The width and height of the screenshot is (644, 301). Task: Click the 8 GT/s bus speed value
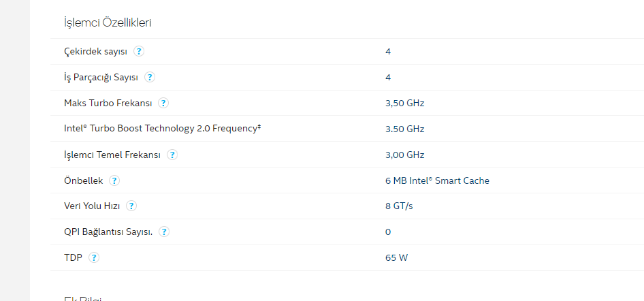tap(399, 206)
